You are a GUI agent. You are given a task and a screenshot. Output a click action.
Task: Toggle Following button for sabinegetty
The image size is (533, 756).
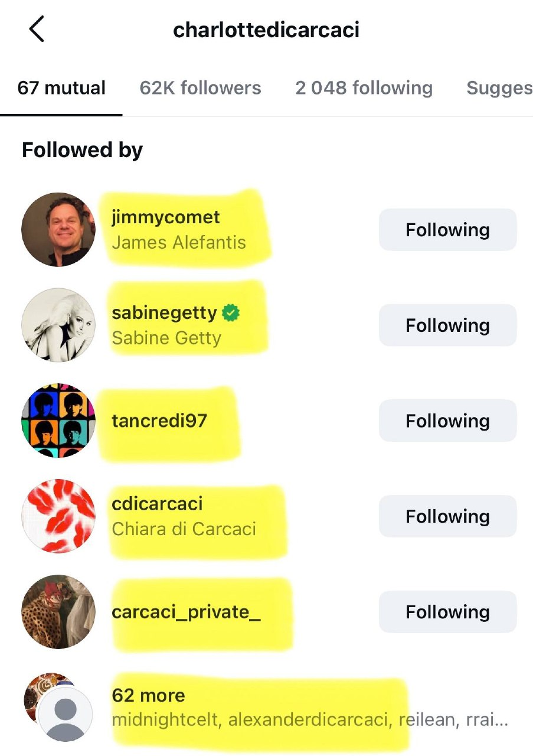(x=447, y=325)
